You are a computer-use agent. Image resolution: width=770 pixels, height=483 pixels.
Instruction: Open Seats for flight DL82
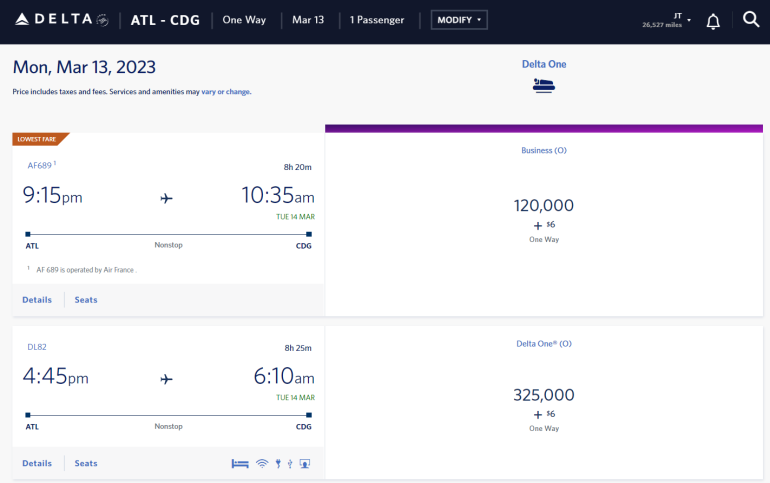[x=86, y=463]
